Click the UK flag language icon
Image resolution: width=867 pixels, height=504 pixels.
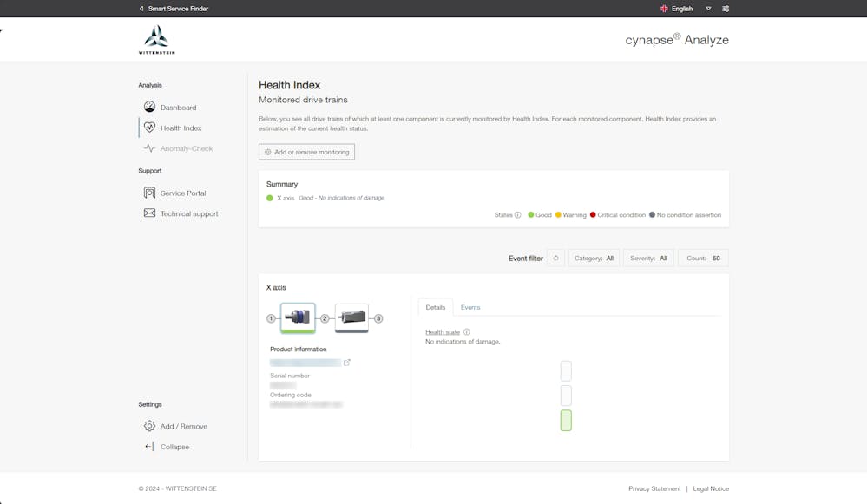(664, 9)
